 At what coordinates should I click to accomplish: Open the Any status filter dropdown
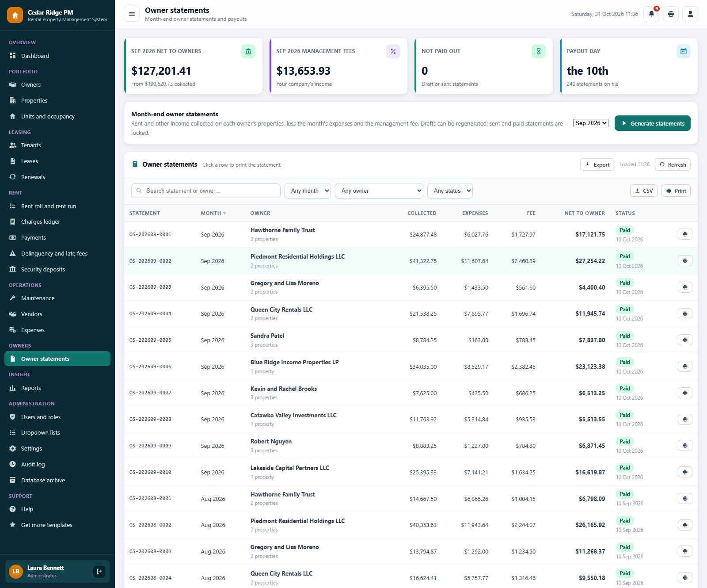450,191
